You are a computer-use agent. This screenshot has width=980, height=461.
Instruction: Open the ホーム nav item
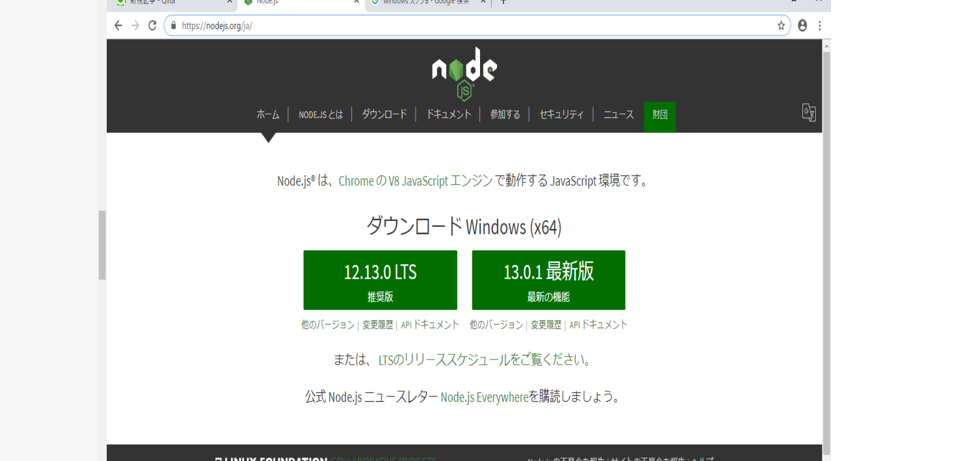point(268,114)
